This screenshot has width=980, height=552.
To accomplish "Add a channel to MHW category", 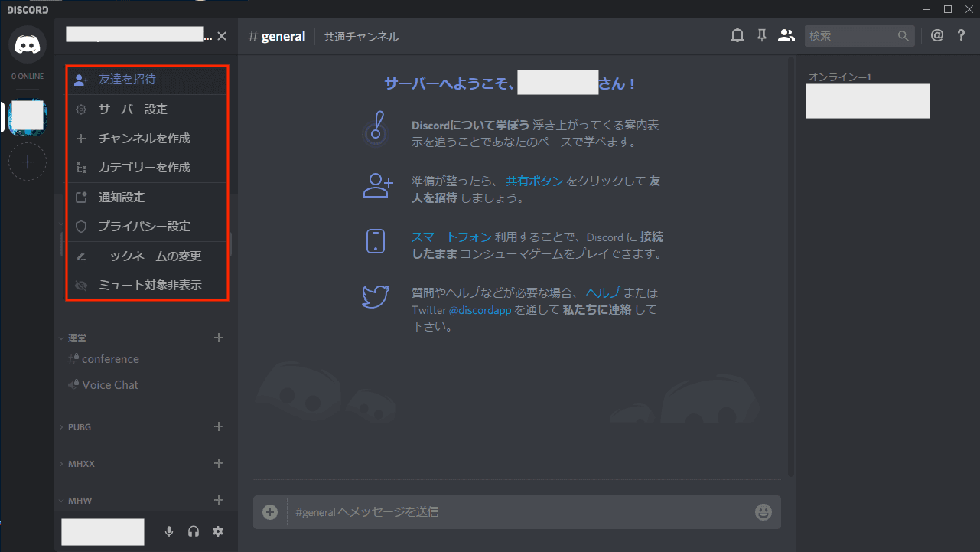I will point(219,500).
